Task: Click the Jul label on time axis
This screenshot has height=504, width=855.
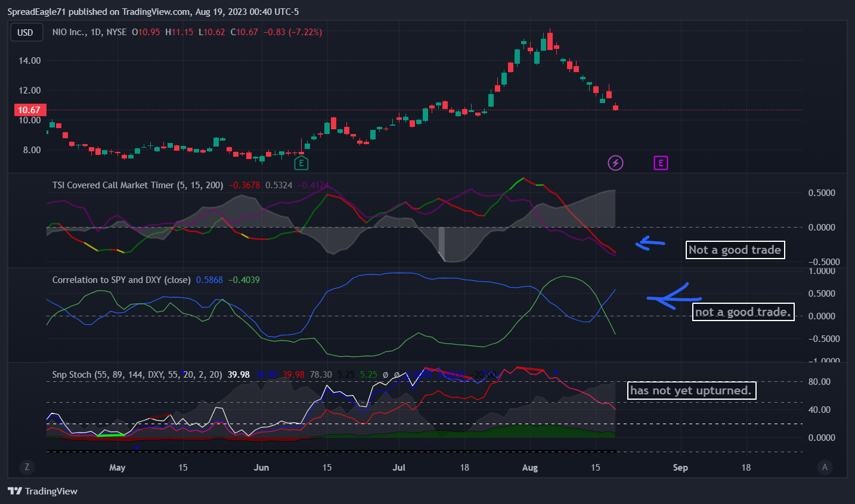Action: 399,468
